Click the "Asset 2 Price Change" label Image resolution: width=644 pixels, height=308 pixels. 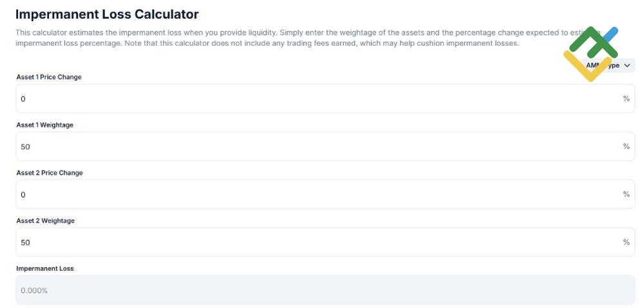click(50, 173)
